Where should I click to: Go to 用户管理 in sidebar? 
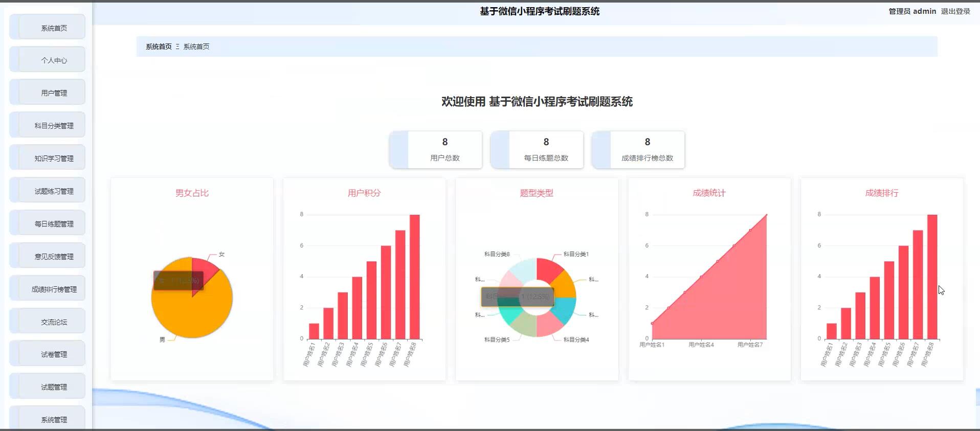pyautogui.click(x=48, y=93)
